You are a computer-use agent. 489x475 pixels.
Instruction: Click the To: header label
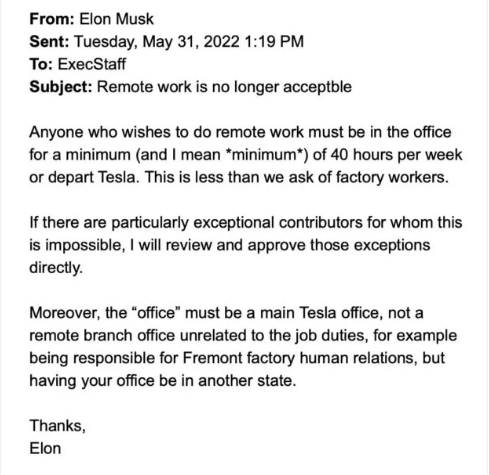[x=41, y=64]
